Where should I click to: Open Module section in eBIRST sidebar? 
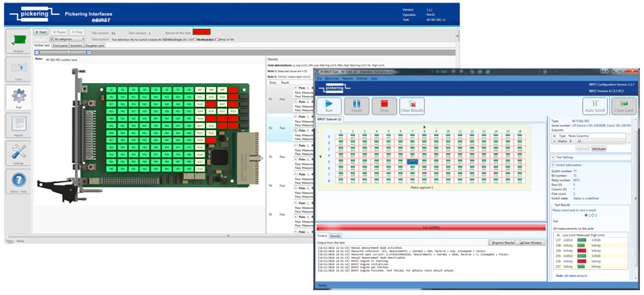click(18, 41)
